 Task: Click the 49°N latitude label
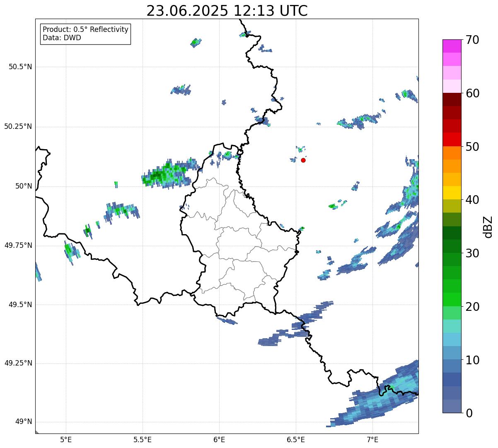click(24, 422)
